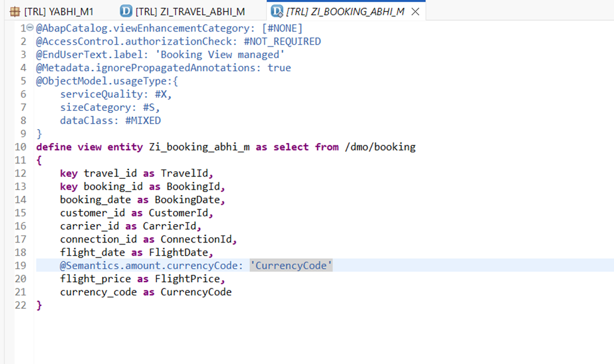Screen dimensions: 614x364
Task: Click the booking_date as BookingDate field
Action: point(142,200)
